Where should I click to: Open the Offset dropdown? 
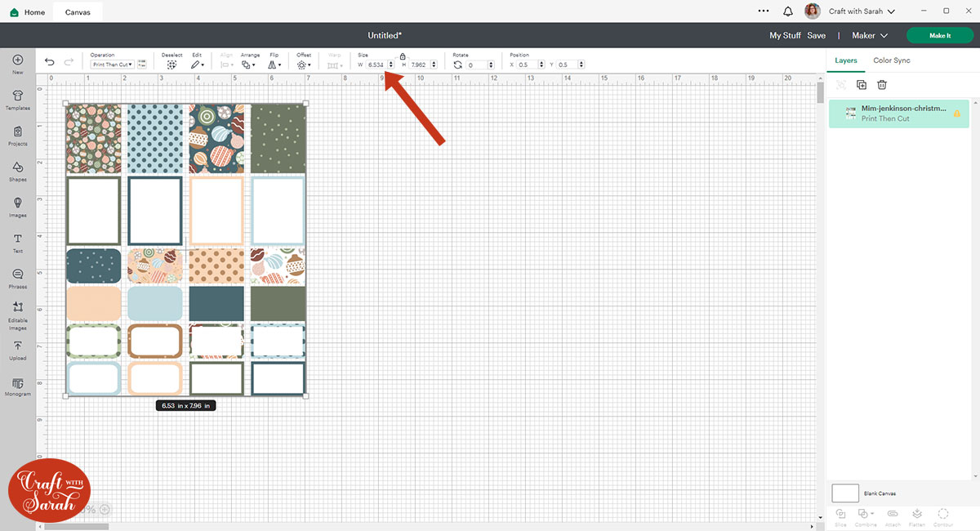[x=304, y=65]
